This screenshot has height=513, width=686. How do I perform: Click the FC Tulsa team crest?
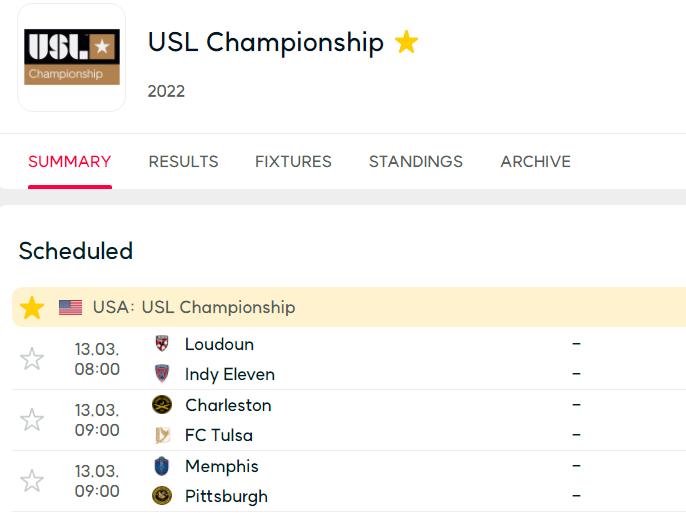point(162,435)
